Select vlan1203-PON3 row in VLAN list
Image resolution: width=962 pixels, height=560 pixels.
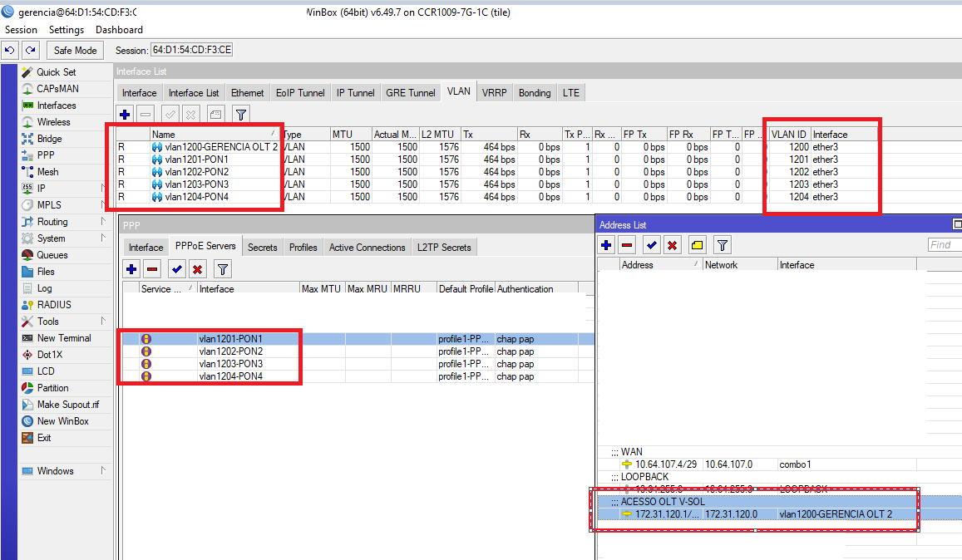(497, 184)
